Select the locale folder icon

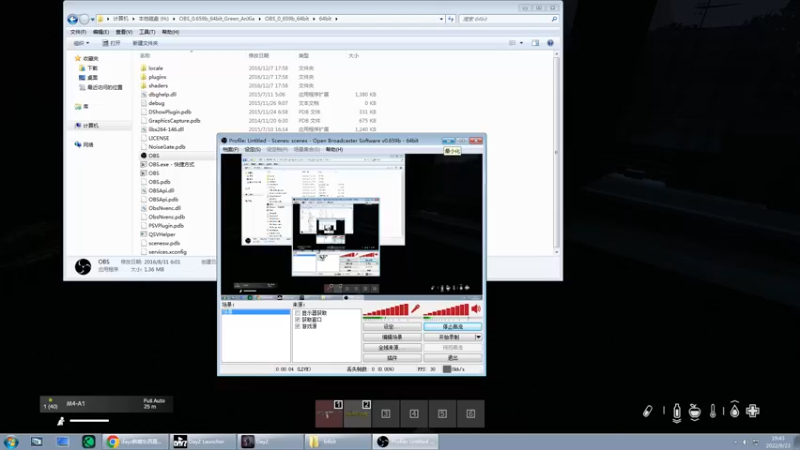click(x=143, y=68)
